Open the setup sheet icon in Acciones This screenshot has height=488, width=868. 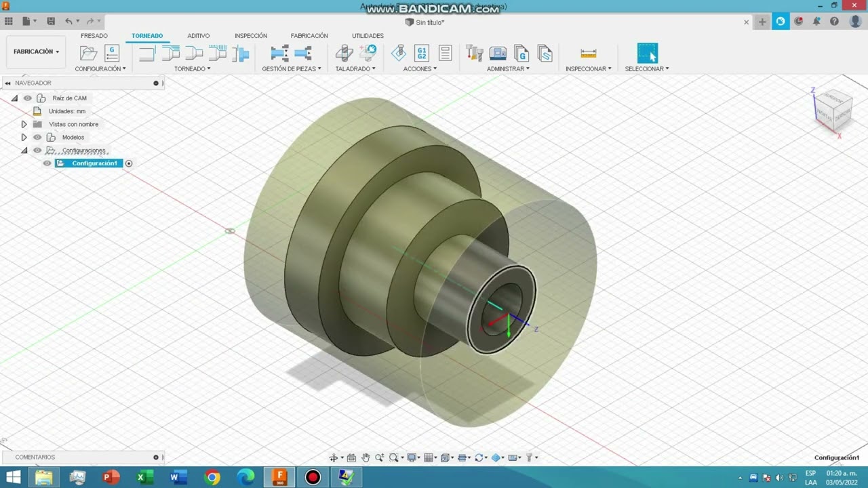point(446,53)
